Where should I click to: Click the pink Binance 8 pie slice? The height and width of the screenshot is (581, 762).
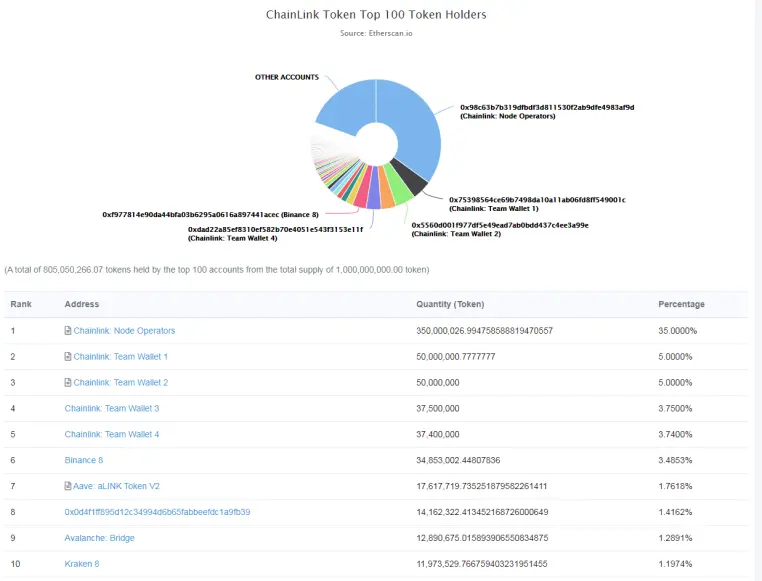[362, 189]
